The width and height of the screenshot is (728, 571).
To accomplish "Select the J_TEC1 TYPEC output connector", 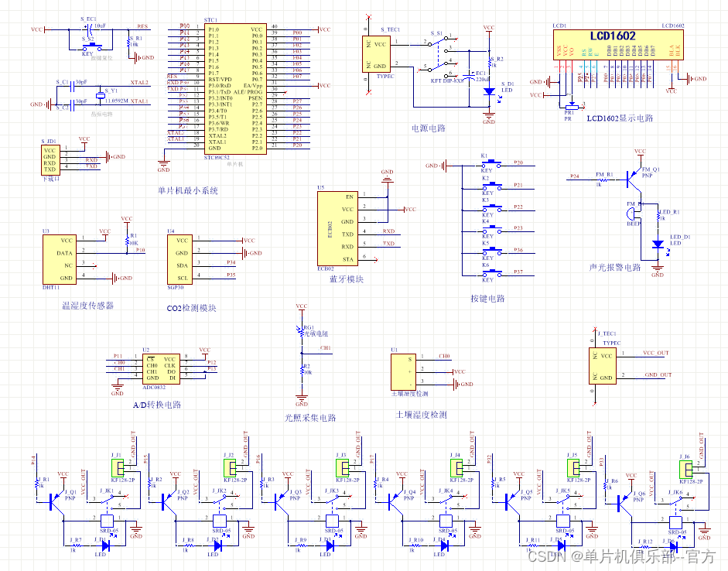I will coord(603,366).
